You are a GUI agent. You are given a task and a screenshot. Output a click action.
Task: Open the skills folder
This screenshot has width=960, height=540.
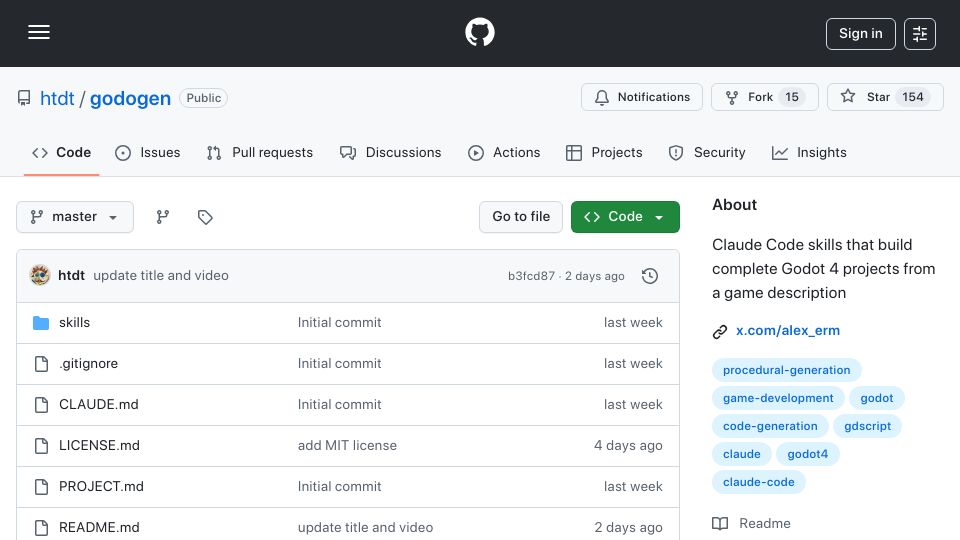click(x=74, y=323)
